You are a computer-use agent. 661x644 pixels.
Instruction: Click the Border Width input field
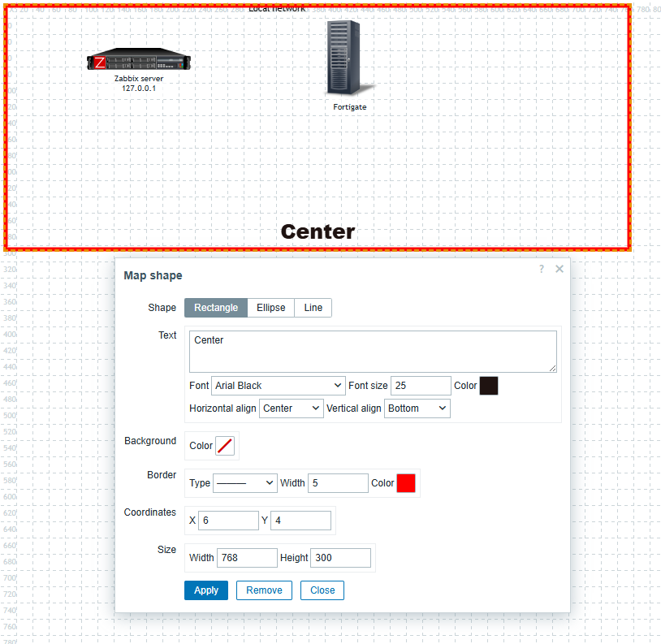coord(338,483)
